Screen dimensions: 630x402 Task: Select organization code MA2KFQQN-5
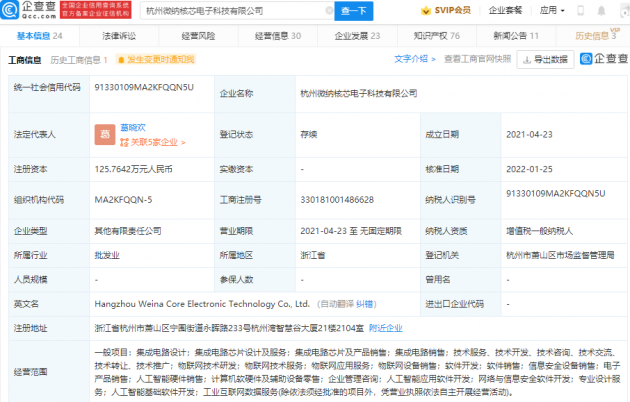(x=123, y=200)
